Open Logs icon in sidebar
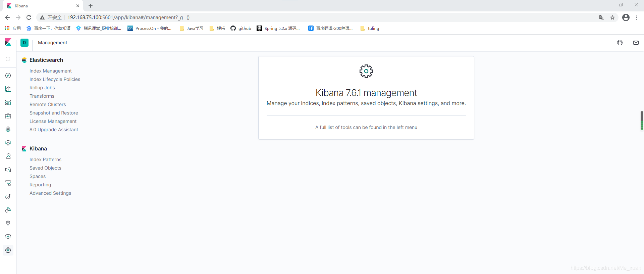 click(8, 170)
